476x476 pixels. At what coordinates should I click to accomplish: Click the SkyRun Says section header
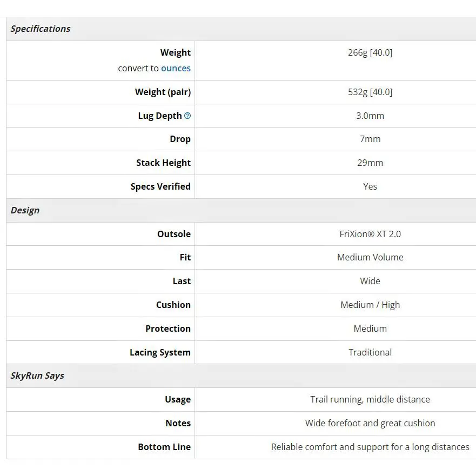[37, 376]
